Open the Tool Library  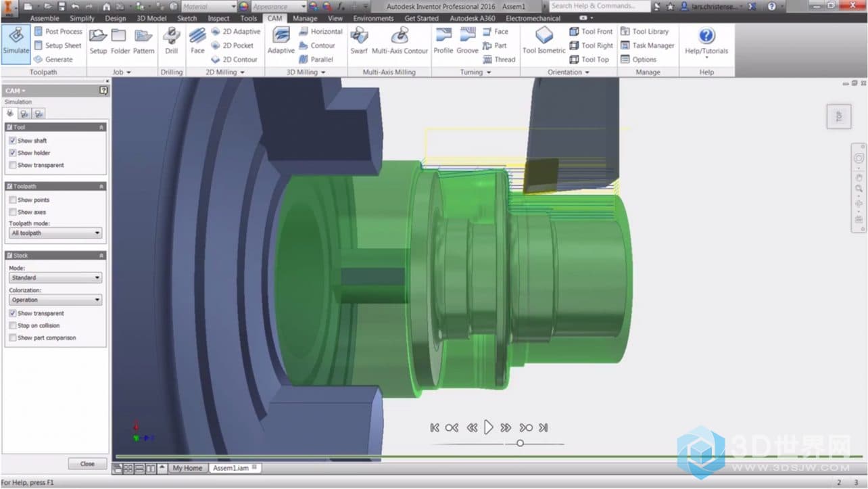pyautogui.click(x=644, y=31)
